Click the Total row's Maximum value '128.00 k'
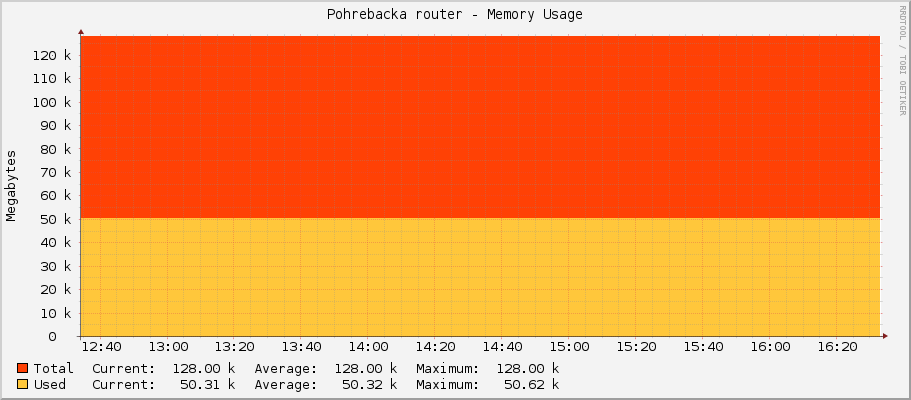 pos(528,368)
